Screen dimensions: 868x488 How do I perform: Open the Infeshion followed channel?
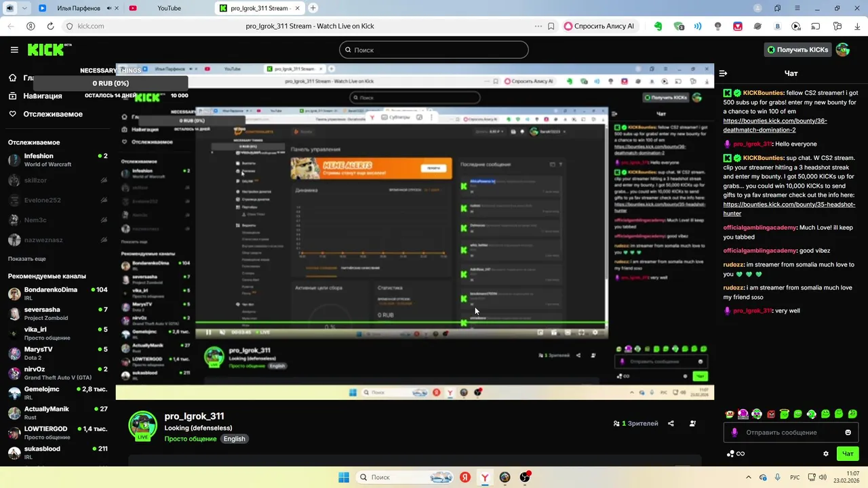58,160
